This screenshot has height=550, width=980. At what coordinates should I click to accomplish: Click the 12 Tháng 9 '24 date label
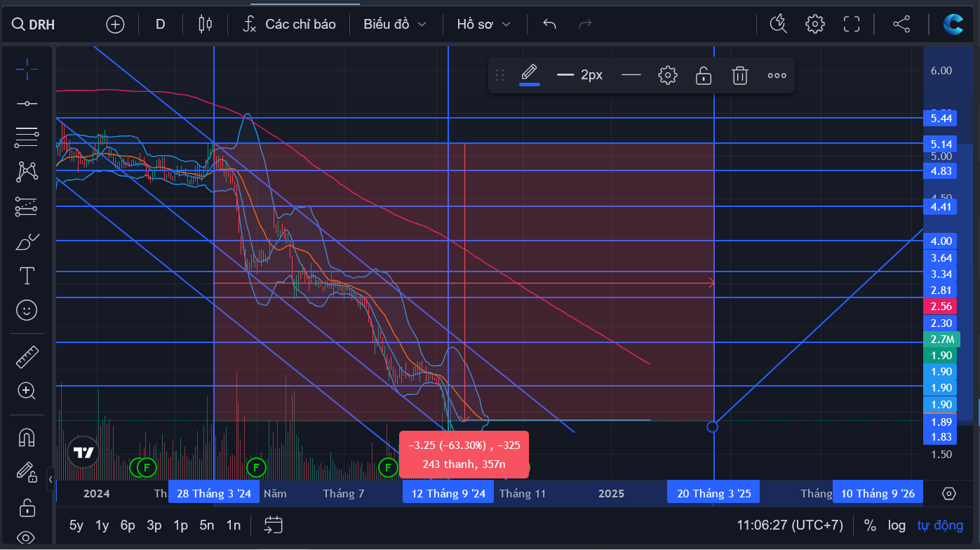pos(448,493)
